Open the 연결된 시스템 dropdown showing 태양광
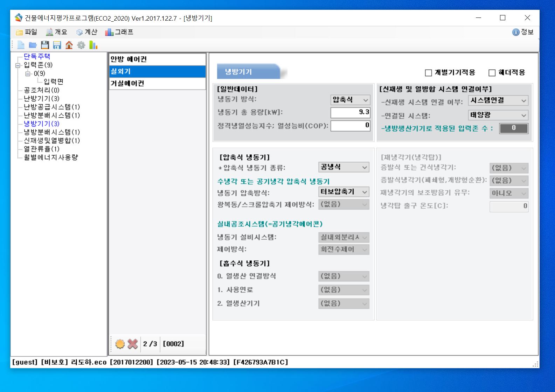This screenshot has width=555, height=392. tap(498, 115)
